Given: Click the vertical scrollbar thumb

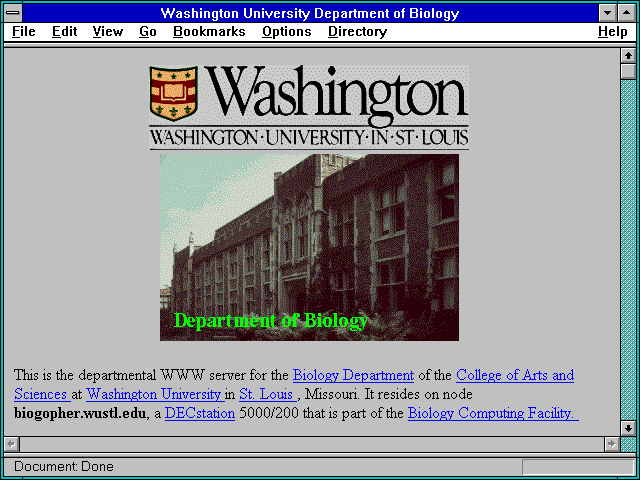Looking at the screenshot, I should pyautogui.click(x=628, y=71).
